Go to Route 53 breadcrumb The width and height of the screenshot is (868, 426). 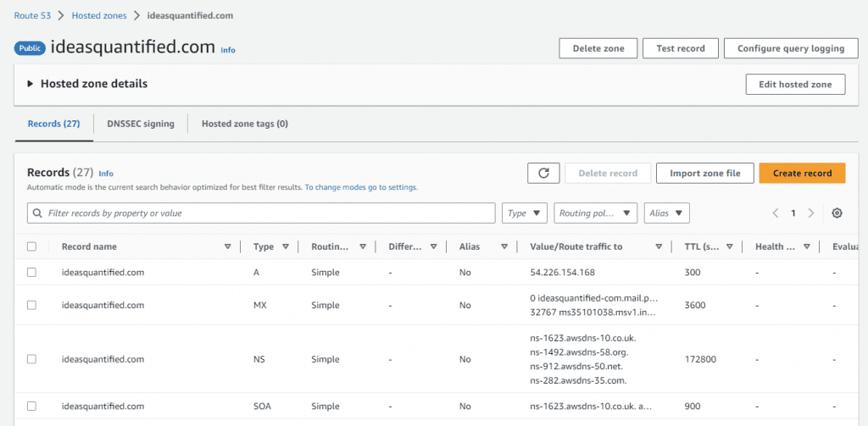[x=33, y=15]
